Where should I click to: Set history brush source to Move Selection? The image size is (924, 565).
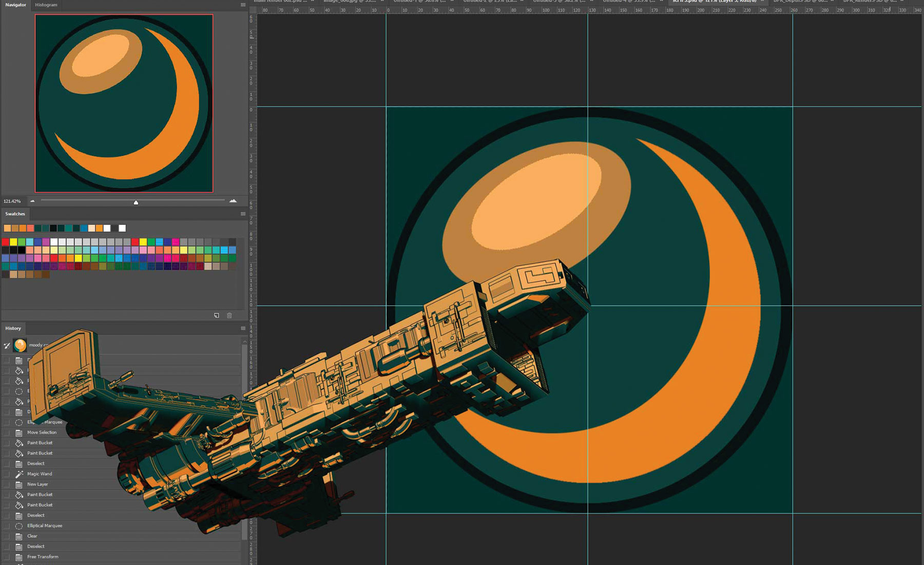point(7,432)
